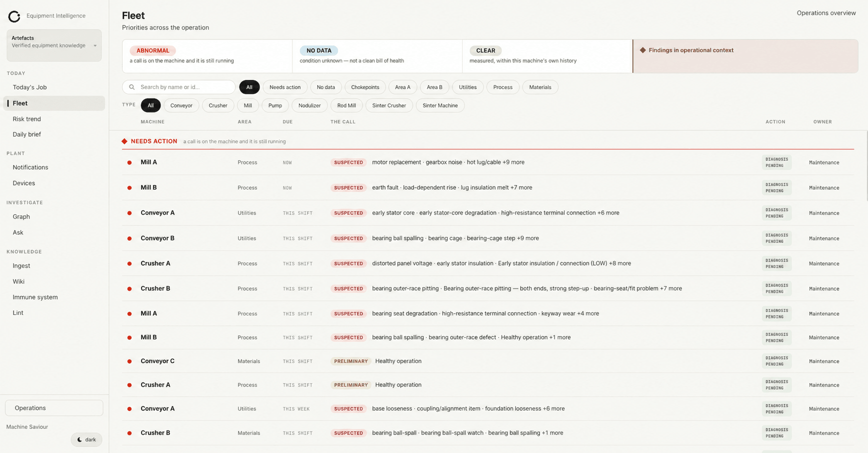Filter type Mill

tap(248, 105)
